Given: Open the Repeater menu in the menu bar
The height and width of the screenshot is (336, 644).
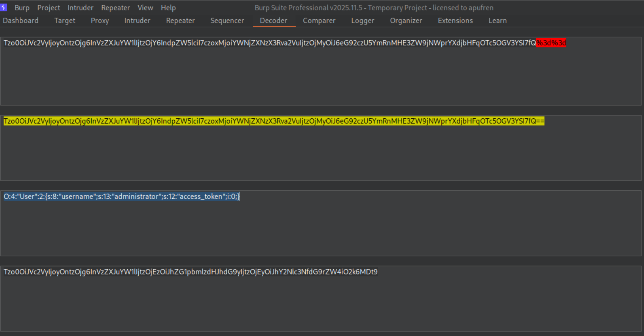Looking at the screenshot, I should [x=115, y=8].
